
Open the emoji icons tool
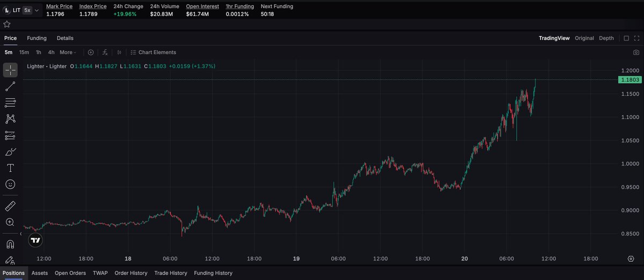pos(10,184)
